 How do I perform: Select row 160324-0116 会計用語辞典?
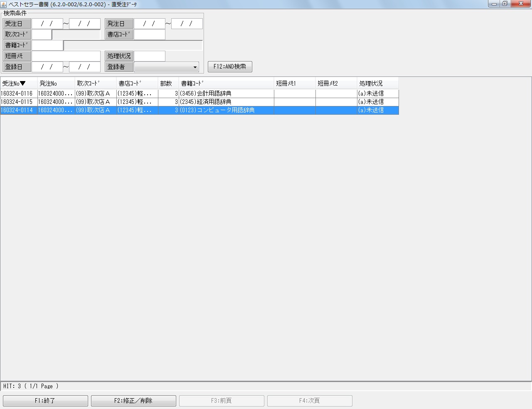click(125, 93)
